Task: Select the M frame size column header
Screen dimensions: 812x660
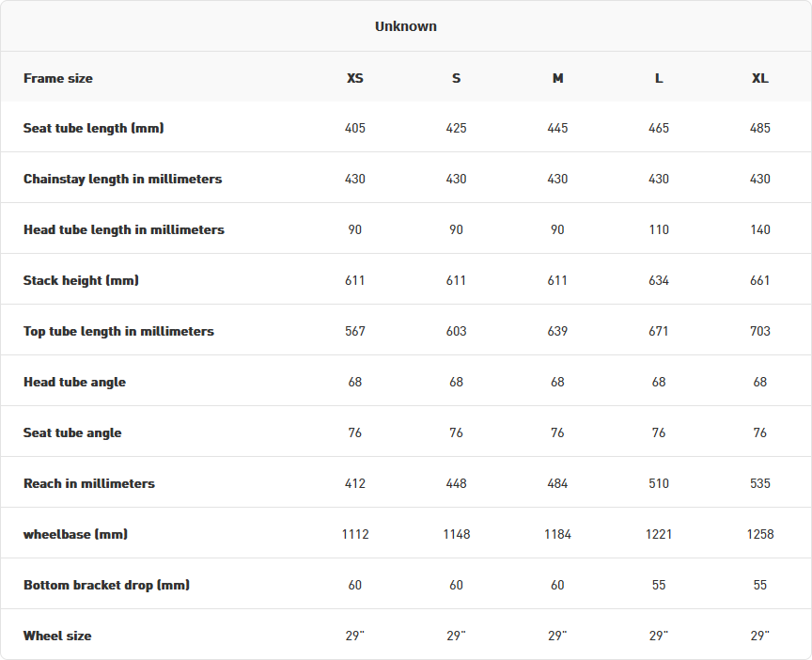Action: pos(557,78)
